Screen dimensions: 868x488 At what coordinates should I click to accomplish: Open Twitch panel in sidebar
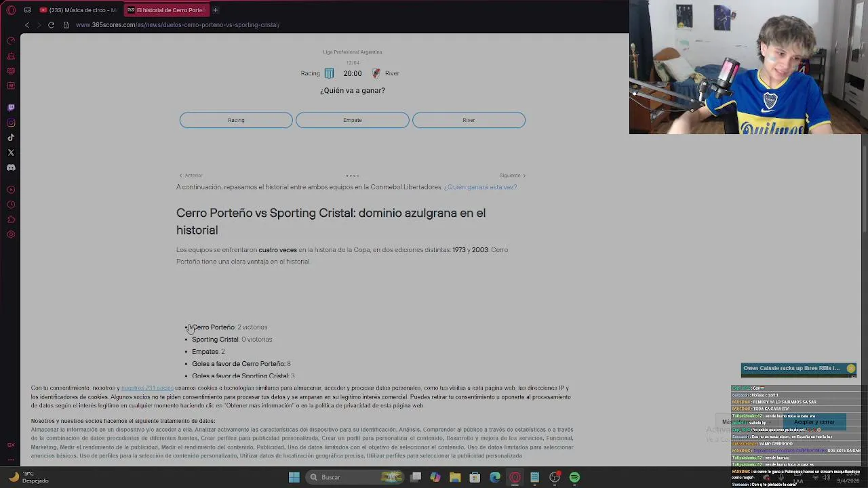pos(11,108)
